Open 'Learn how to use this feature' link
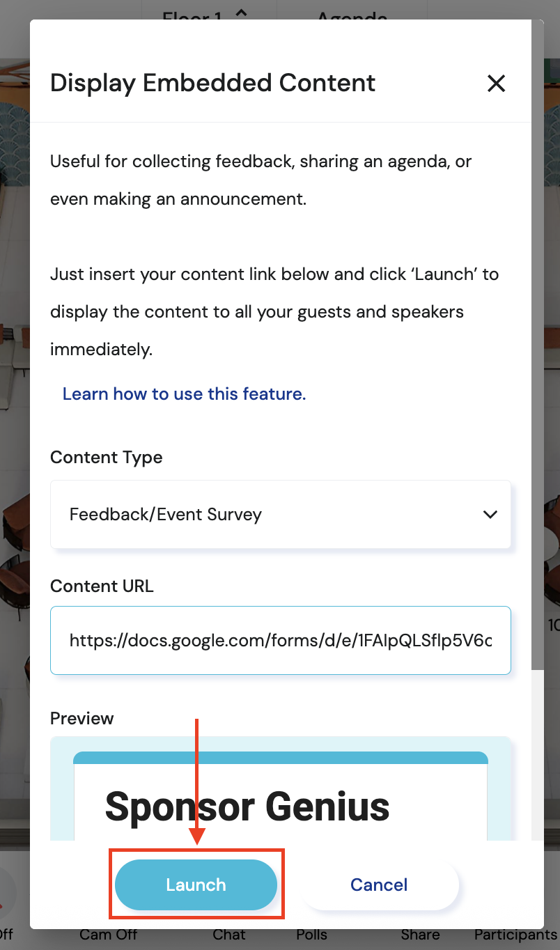This screenshot has height=950, width=560. pos(184,394)
